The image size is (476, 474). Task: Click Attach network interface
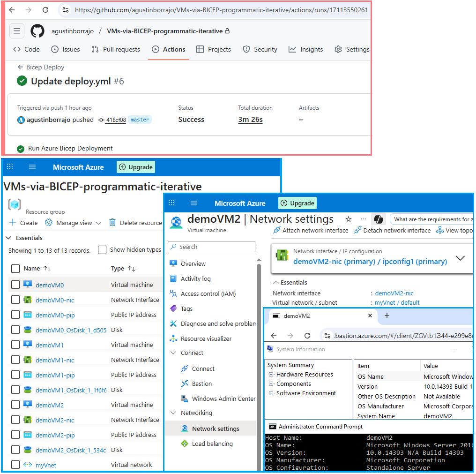311,230
